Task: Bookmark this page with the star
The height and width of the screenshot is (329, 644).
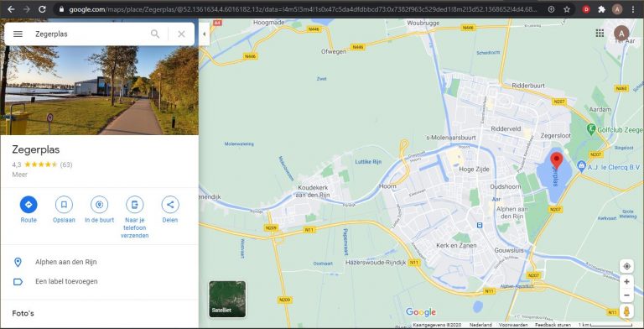Action: [x=567, y=9]
